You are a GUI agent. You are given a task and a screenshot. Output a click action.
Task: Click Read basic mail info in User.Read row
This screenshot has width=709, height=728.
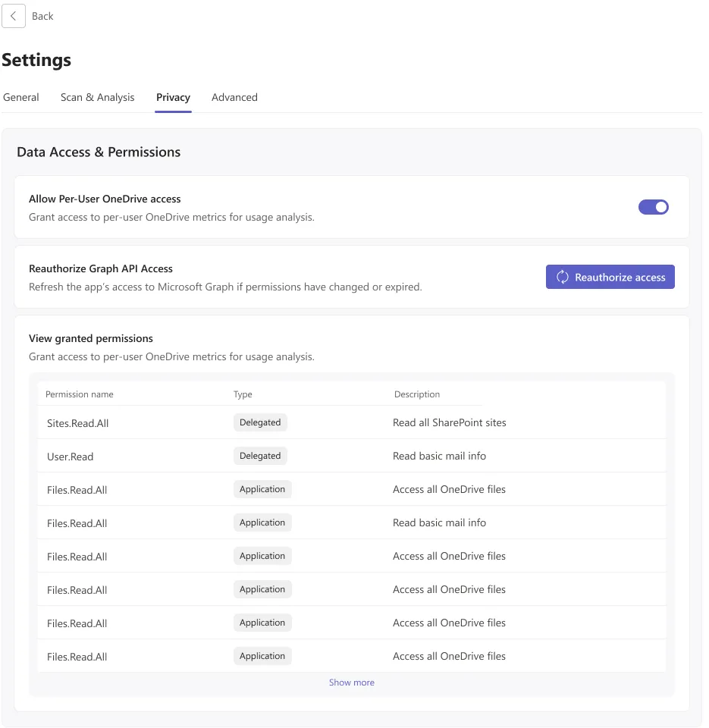pyautogui.click(x=439, y=456)
